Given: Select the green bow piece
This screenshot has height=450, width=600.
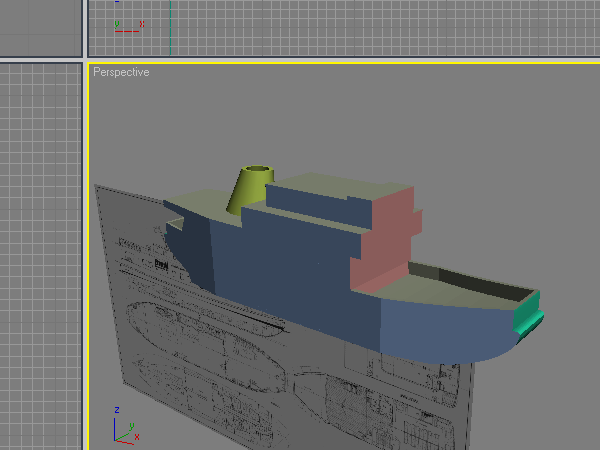Looking at the screenshot, I should coord(528,318).
